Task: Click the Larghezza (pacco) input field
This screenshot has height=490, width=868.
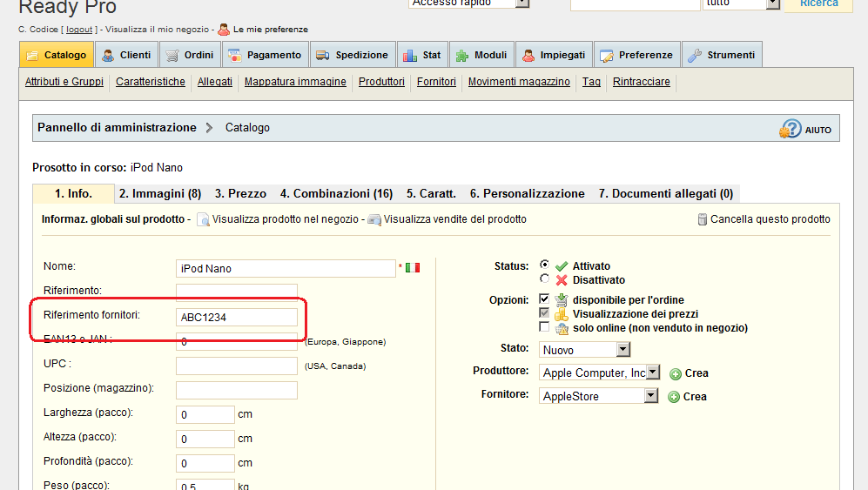Action: (205, 414)
